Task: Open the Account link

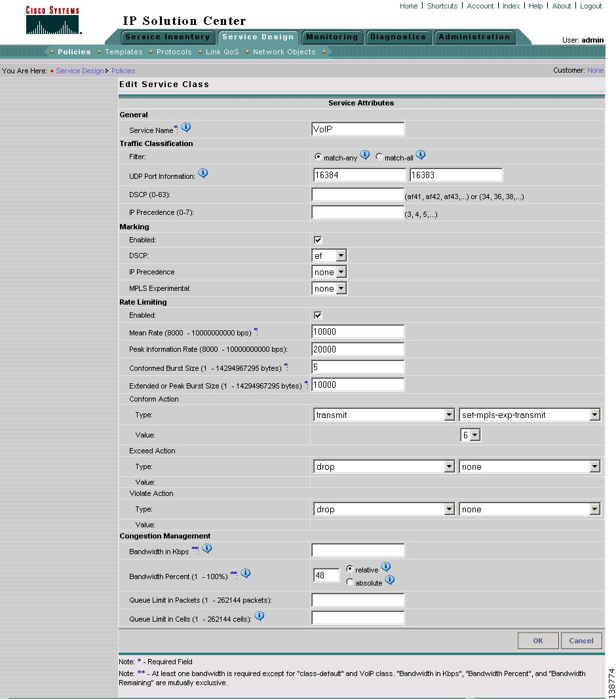Action: (x=480, y=6)
